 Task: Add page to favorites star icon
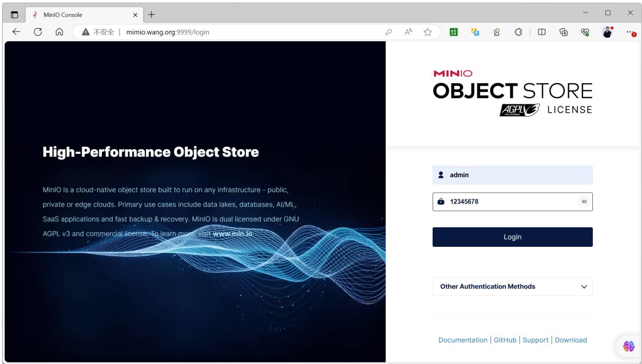428,32
